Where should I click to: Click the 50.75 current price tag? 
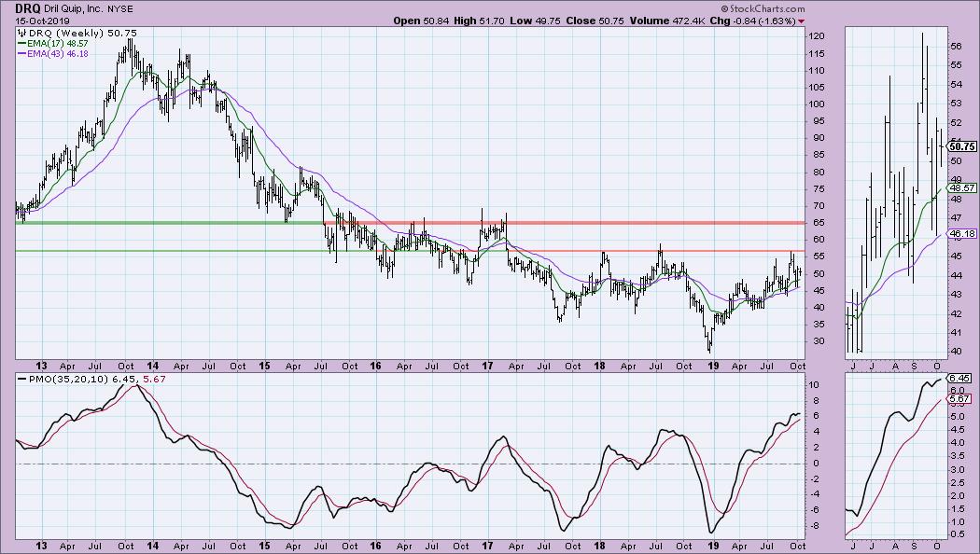tap(961, 146)
